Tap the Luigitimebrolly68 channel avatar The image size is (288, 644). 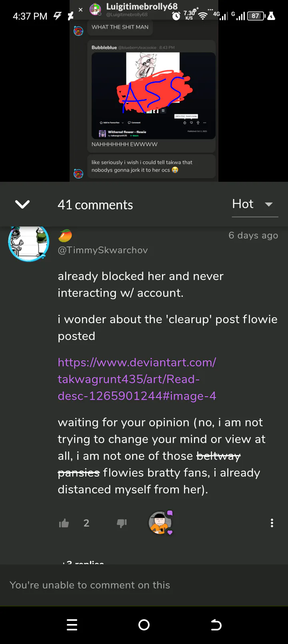click(x=95, y=9)
